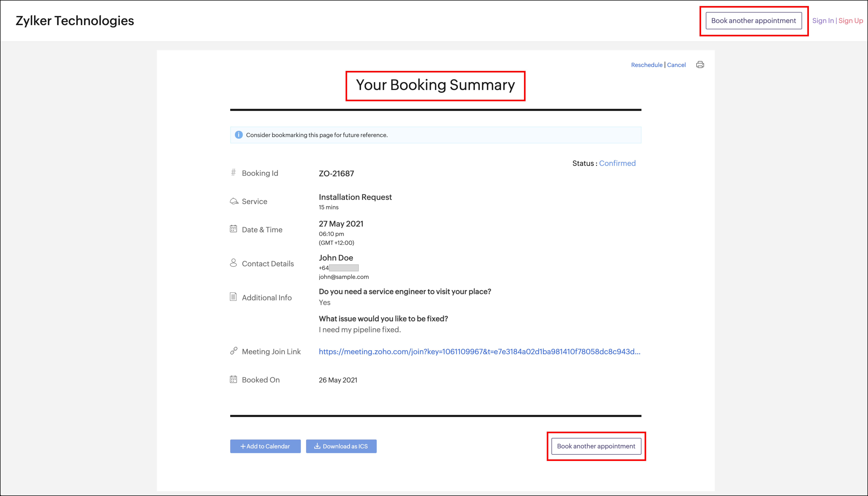Click the service engineer visit question
Screen dimensions: 868x496
(x=405, y=292)
